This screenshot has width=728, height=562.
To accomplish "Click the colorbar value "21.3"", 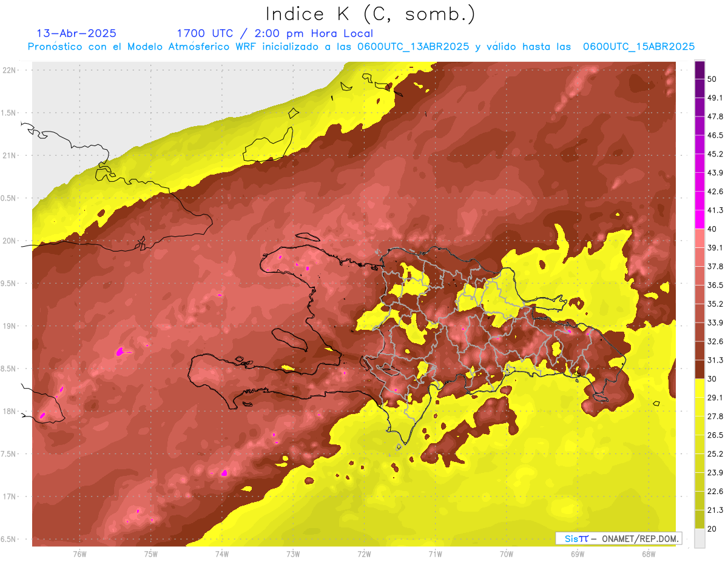I will tap(715, 510).
